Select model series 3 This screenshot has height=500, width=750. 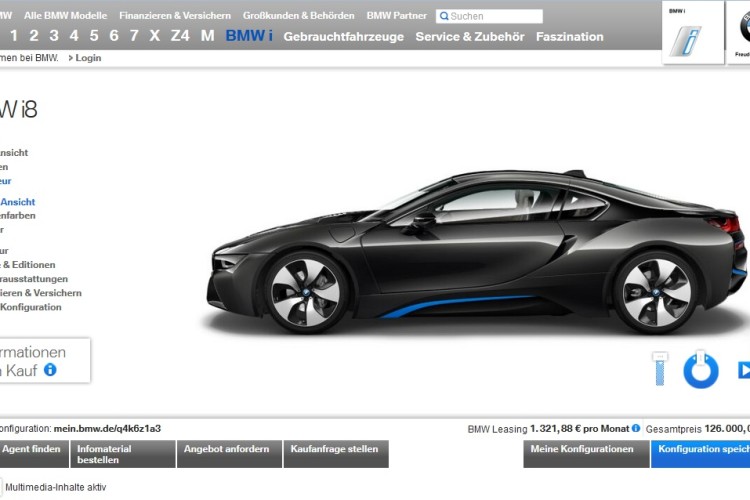click(54, 35)
